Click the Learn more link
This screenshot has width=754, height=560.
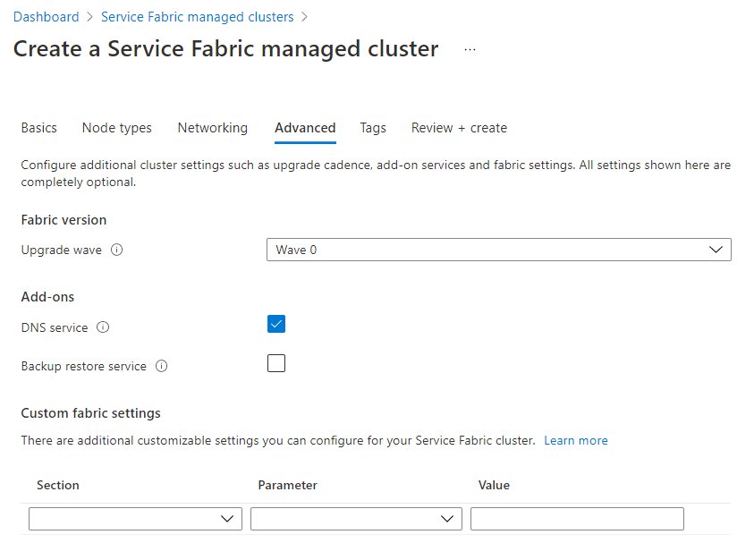pyautogui.click(x=576, y=440)
